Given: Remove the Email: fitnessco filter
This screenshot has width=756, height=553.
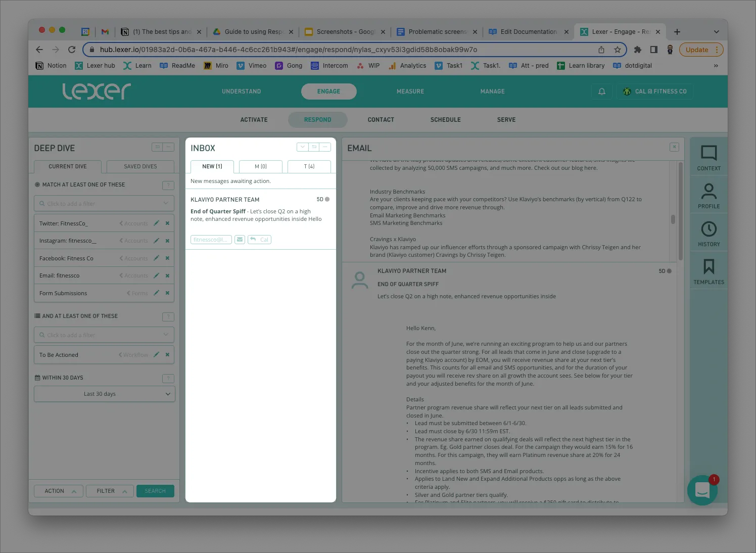Looking at the screenshot, I should tap(167, 275).
